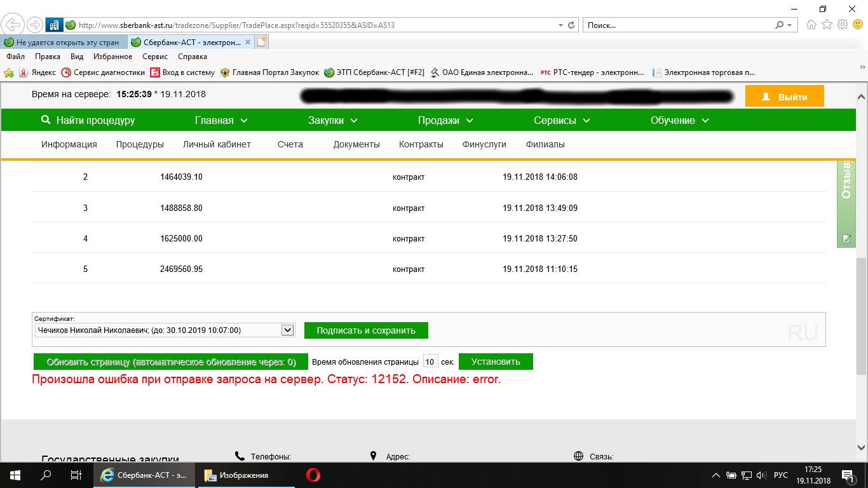Expand the Закупки menu
The width and height of the screenshot is (868, 488).
[x=332, y=120]
